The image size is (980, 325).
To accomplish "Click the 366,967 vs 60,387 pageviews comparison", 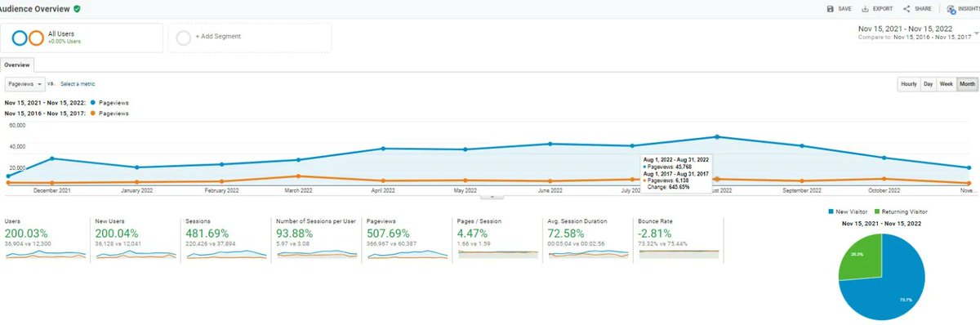I will click(391, 243).
